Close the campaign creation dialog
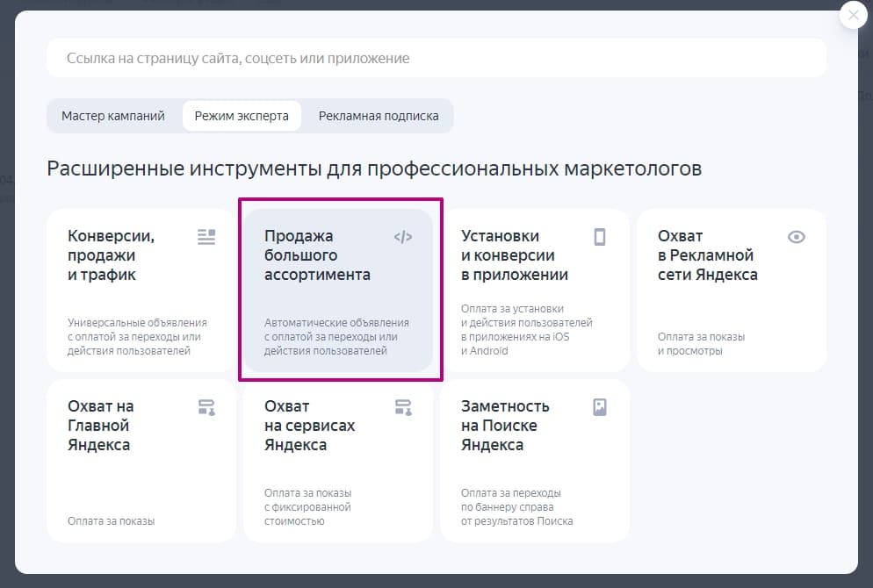The image size is (873, 588). (x=852, y=15)
